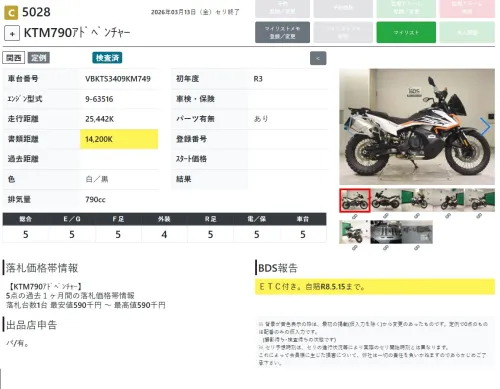Click the yellow highlighted 14,200K mileage cell
The image size is (500, 389).
click(x=119, y=139)
